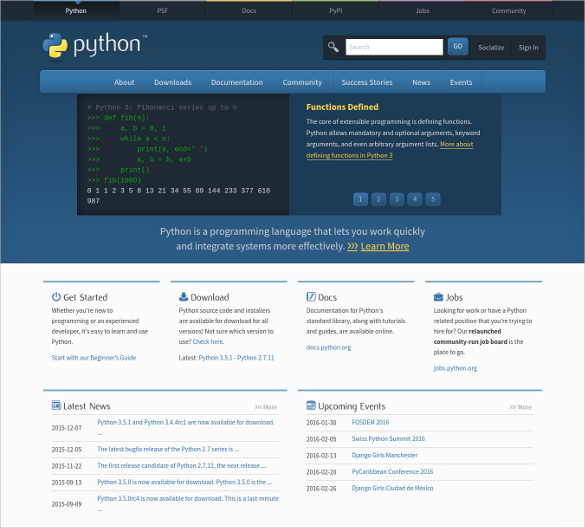Visit the docs.python.org link
The width and height of the screenshot is (585, 528).
coord(329,347)
